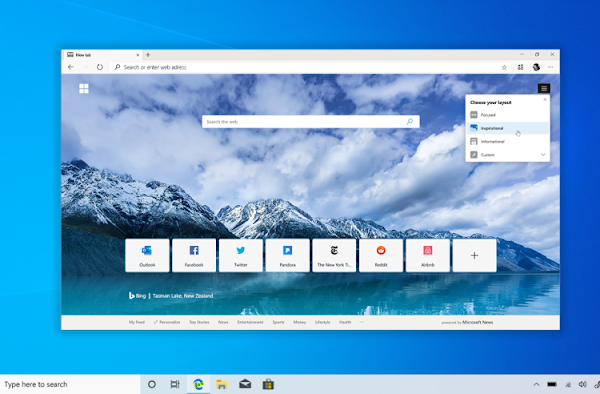Refresh the page using reload icon

pyautogui.click(x=99, y=67)
